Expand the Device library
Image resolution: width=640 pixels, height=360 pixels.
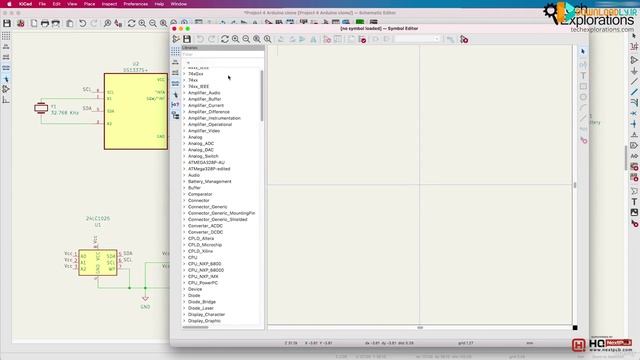(x=184, y=289)
